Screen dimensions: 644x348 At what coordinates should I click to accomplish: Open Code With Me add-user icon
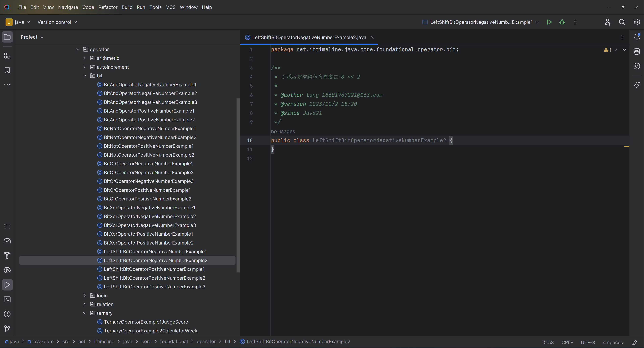coord(608,22)
